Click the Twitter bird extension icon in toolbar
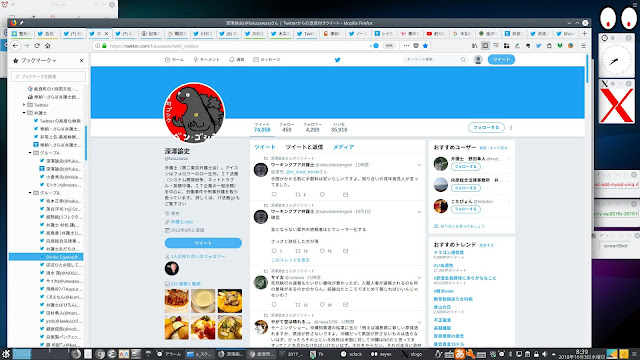The height and width of the screenshot is (360, 640). pyautogui.click(x=538, y=46)
